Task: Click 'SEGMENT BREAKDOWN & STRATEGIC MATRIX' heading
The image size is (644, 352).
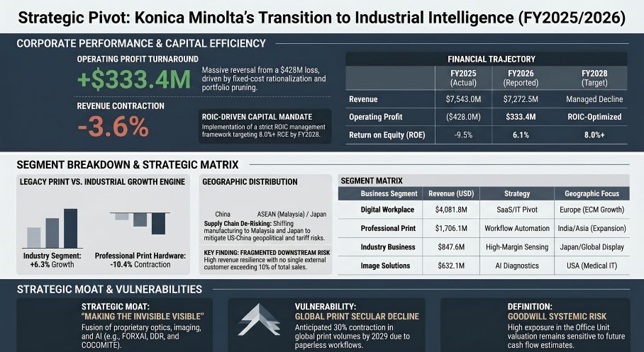Action: pyautogui.click(x=128, y=165)
